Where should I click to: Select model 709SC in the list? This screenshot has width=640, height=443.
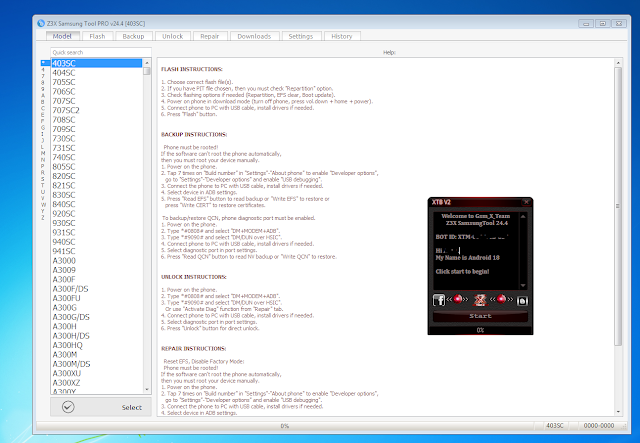[x=96, y=129]
